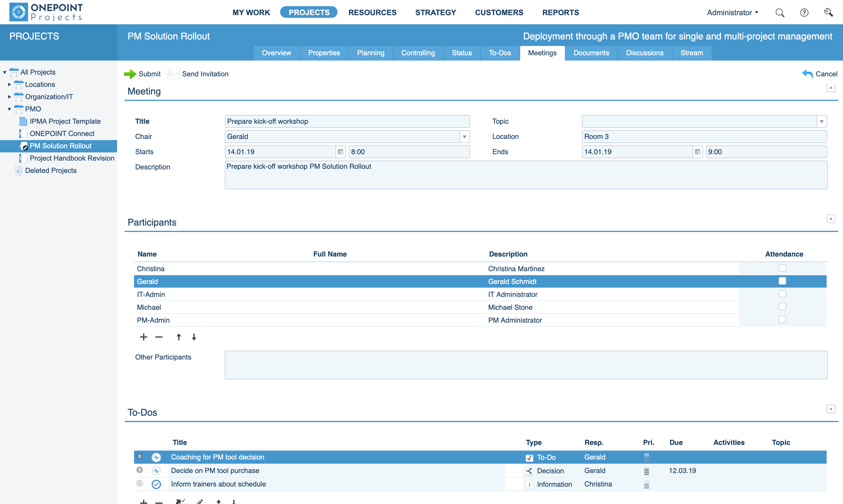Go to RESOURCES in the top menu
The image size is (843, 504).
(x=372, y=13)
